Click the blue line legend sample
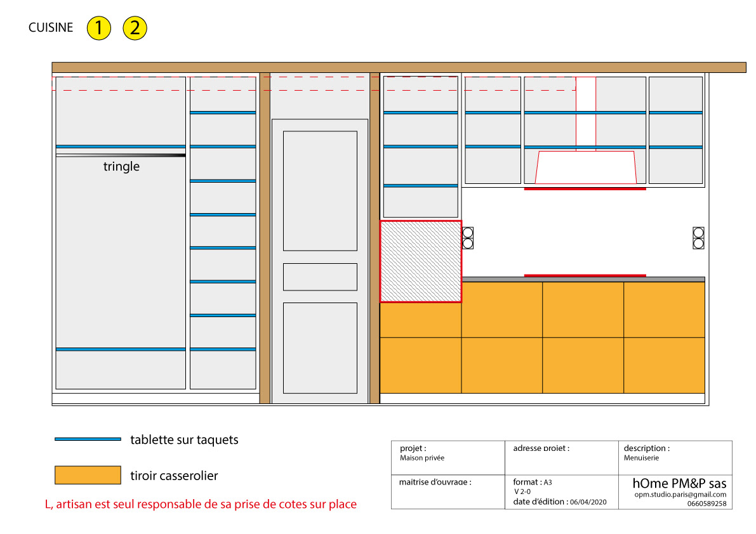The width and height of the screenshot is (756, 534). [x=88, y=439]
